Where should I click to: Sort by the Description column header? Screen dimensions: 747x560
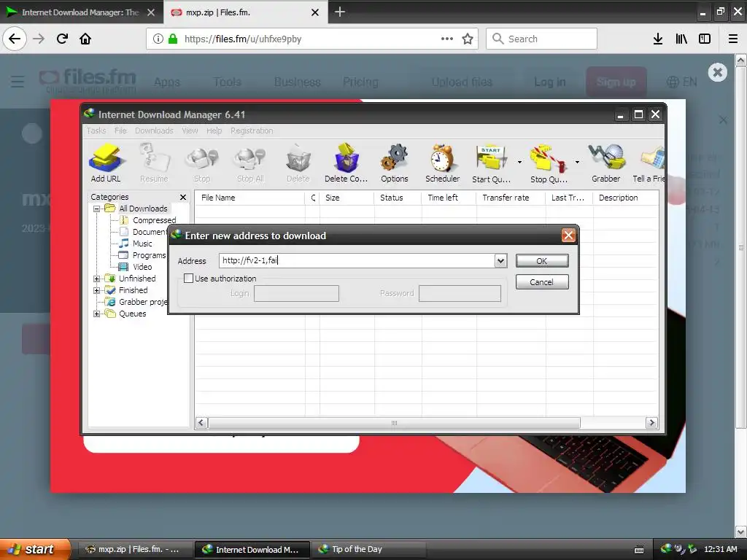coord(625,198)
